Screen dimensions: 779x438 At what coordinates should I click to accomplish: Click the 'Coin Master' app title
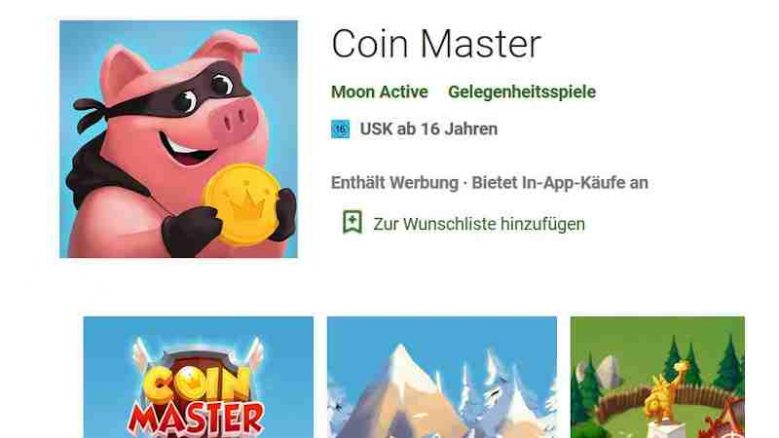(x=436, y=44)
